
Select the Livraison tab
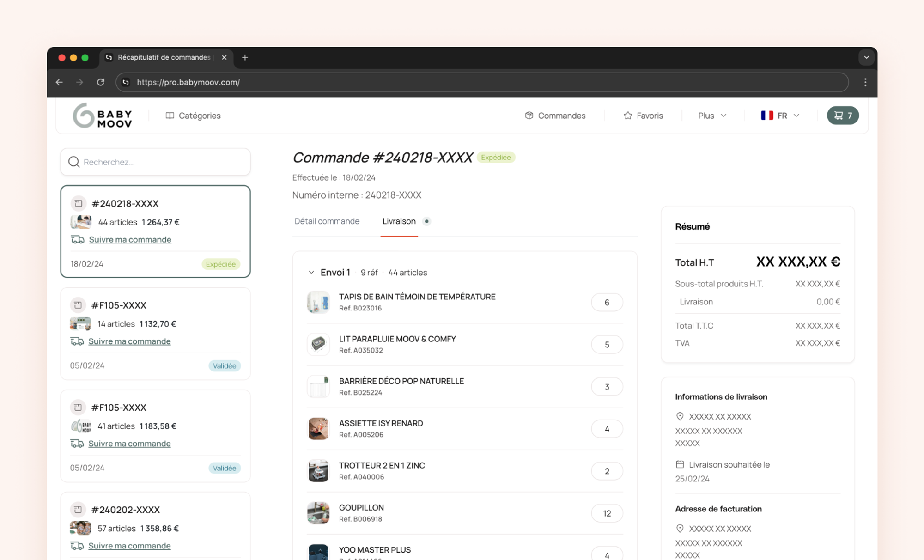pos(399,221)
